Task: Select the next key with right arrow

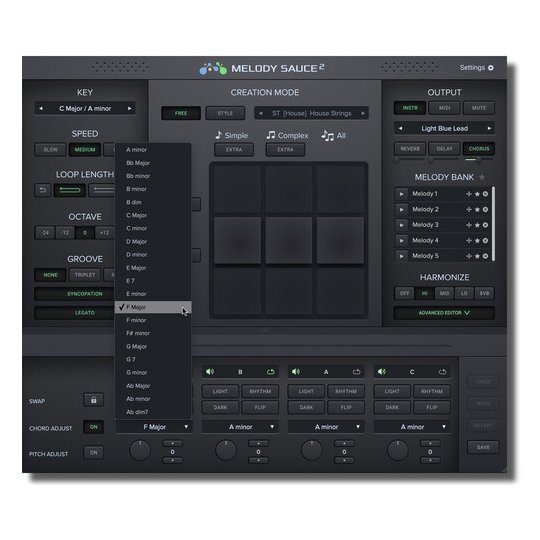Action: (129, 108)
